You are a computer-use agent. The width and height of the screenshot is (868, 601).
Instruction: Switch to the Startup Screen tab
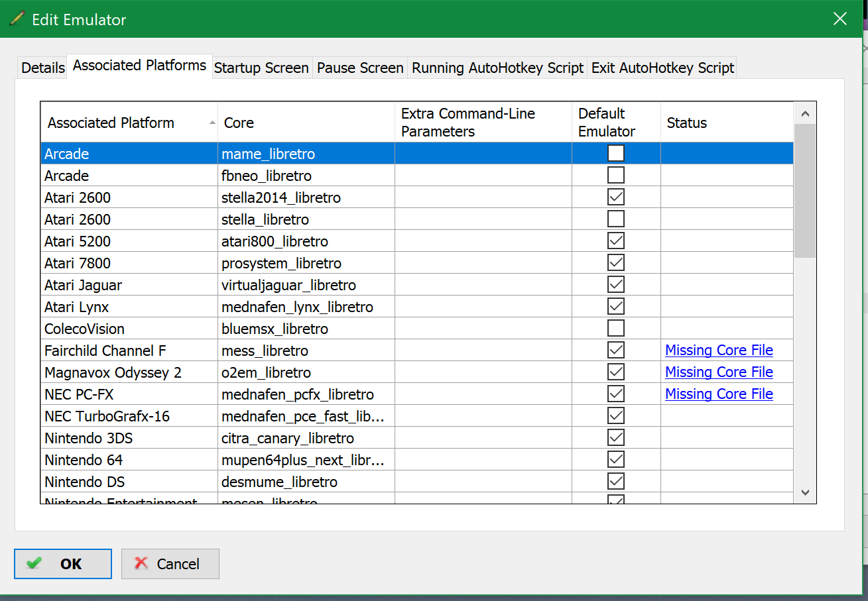point(261,68)
